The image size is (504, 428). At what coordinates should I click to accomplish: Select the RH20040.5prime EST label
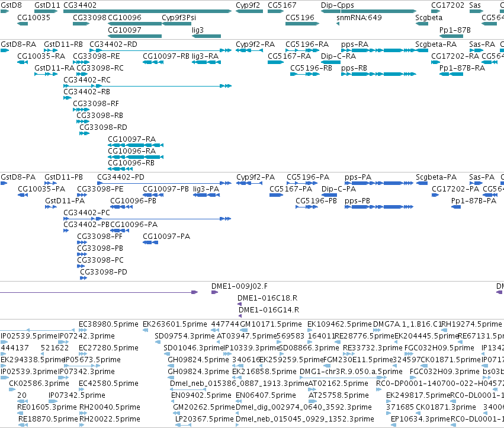[x=110, y=407]
